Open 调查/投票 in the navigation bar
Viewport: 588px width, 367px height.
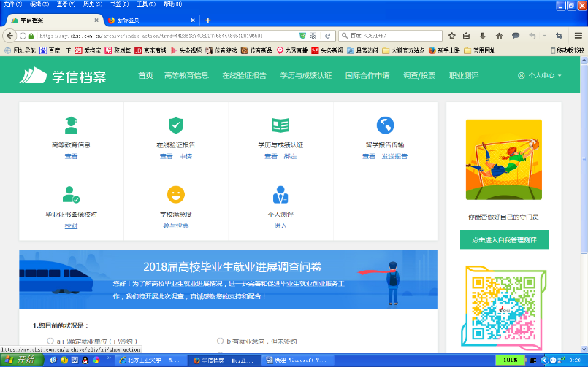(419, 75)
